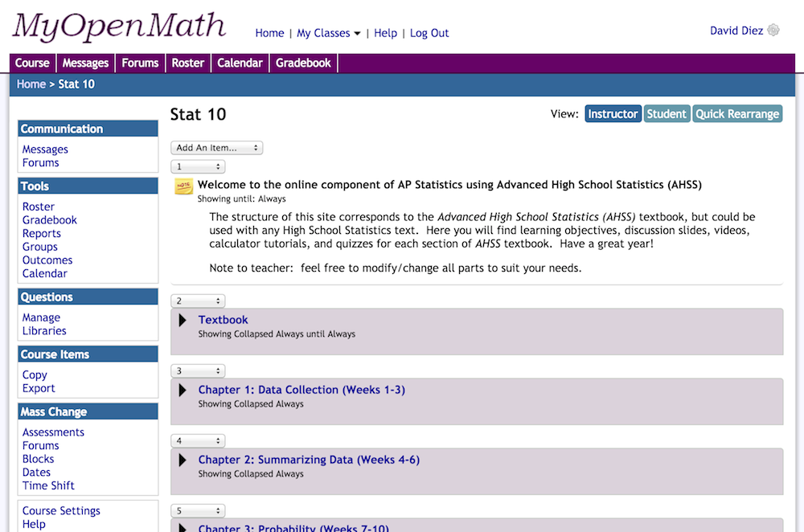This screenshot has width=804, height=532.
Task: Open Course Settings in sidebar
Action: pos(61,511)
